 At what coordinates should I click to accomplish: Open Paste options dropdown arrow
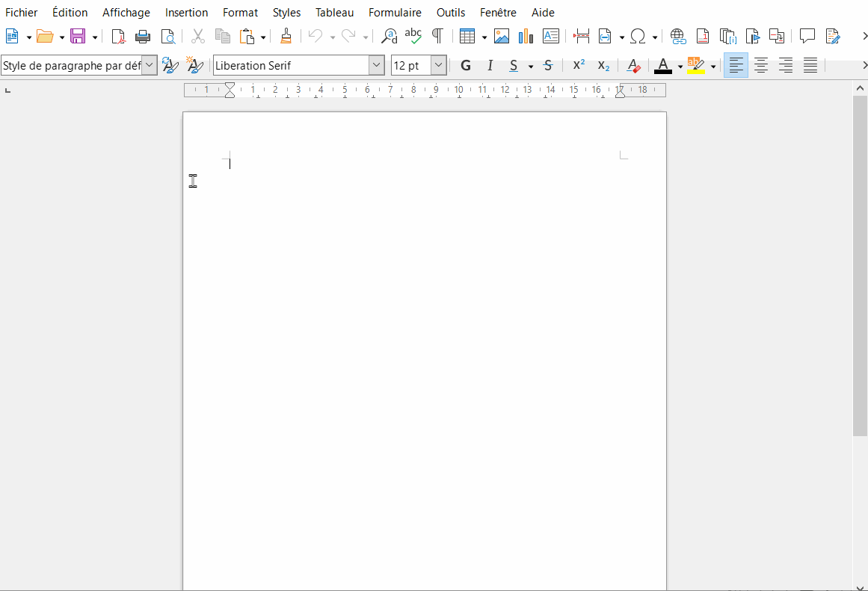(263, 37)
